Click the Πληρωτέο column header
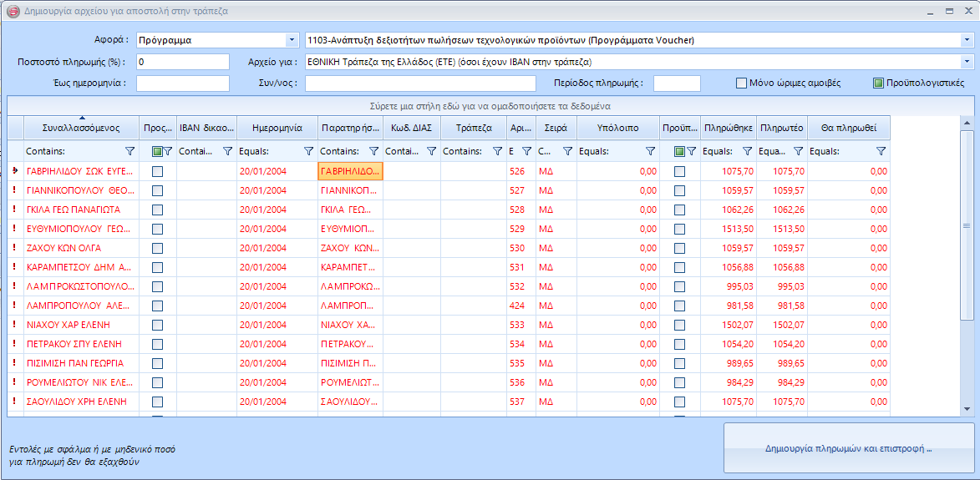The image size is (980, 480). click(x=781, y=129)
